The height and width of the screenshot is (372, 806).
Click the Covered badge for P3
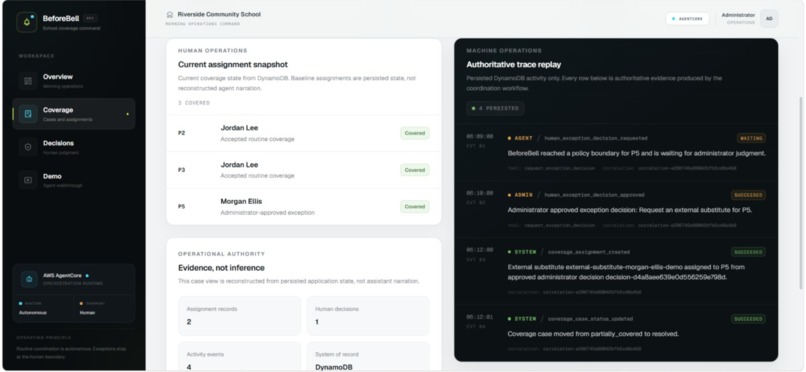point(415,170)
